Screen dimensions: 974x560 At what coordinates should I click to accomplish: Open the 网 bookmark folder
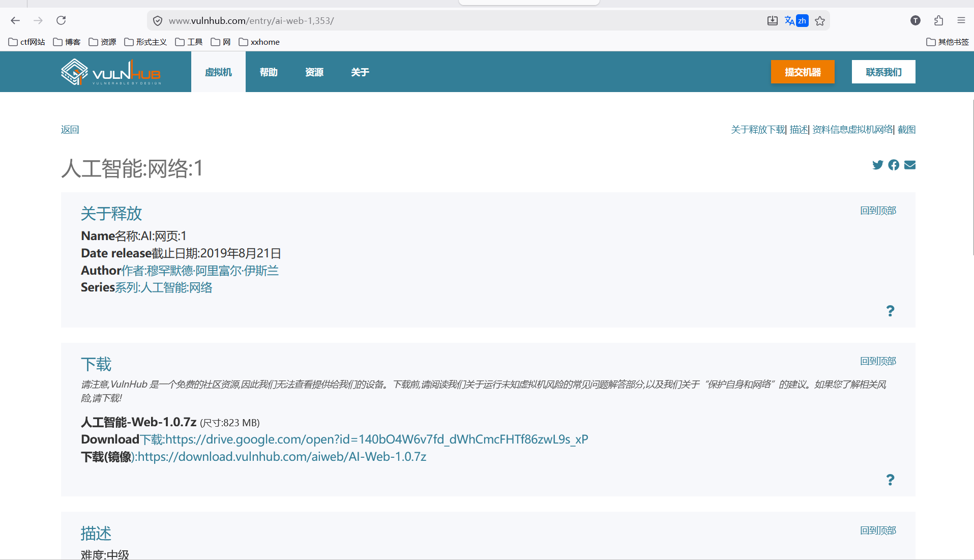coord(221,42)
